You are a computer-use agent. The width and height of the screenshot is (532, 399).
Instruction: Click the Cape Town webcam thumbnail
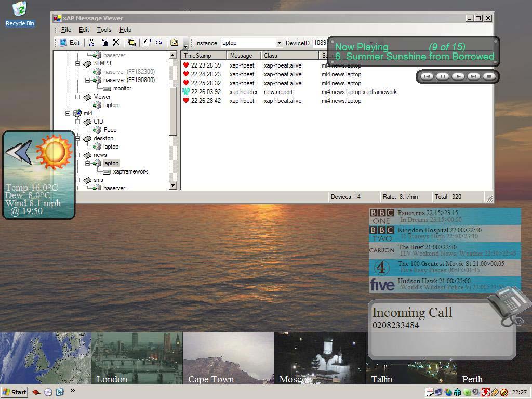(x=229, y=358)
